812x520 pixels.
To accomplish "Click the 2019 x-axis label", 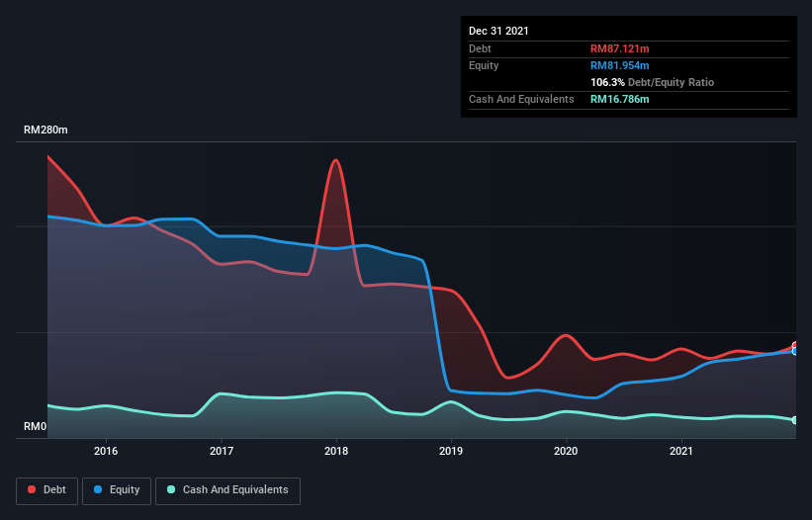I will (x=451, y=451).
